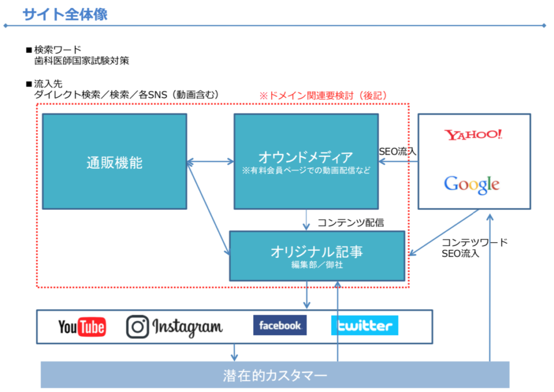
Task: Click the コンテンツ配信 label
Action: point(351,222)
